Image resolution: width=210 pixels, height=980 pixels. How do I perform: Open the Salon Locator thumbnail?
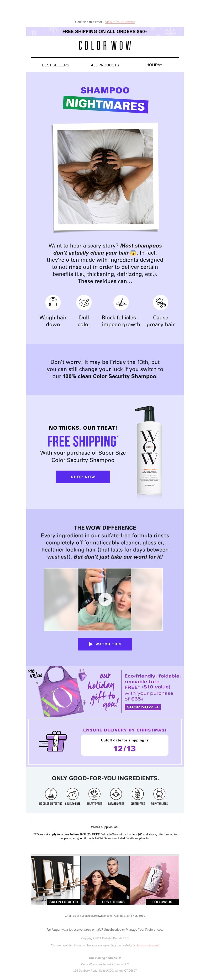[56, 880]
